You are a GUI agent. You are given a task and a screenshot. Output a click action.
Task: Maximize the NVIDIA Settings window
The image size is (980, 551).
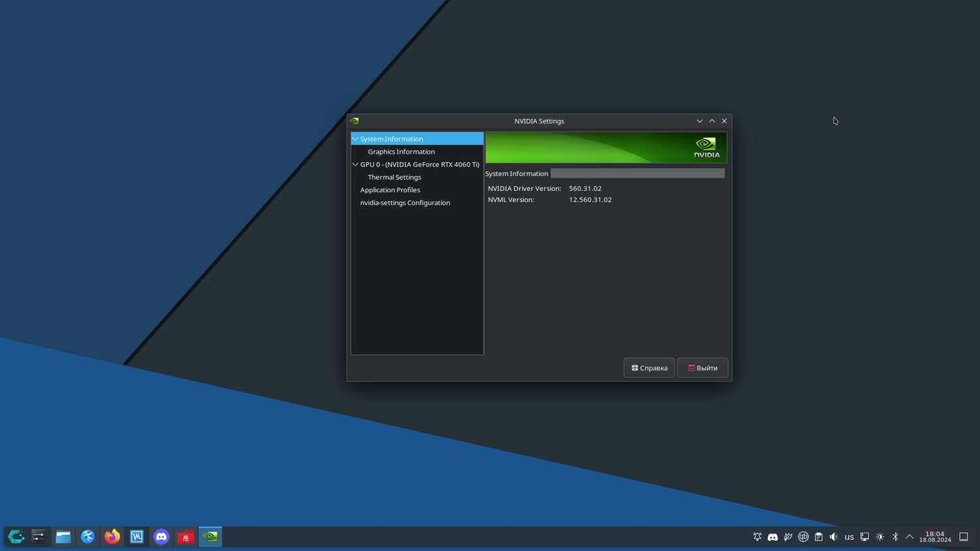[x=712, y=121]
